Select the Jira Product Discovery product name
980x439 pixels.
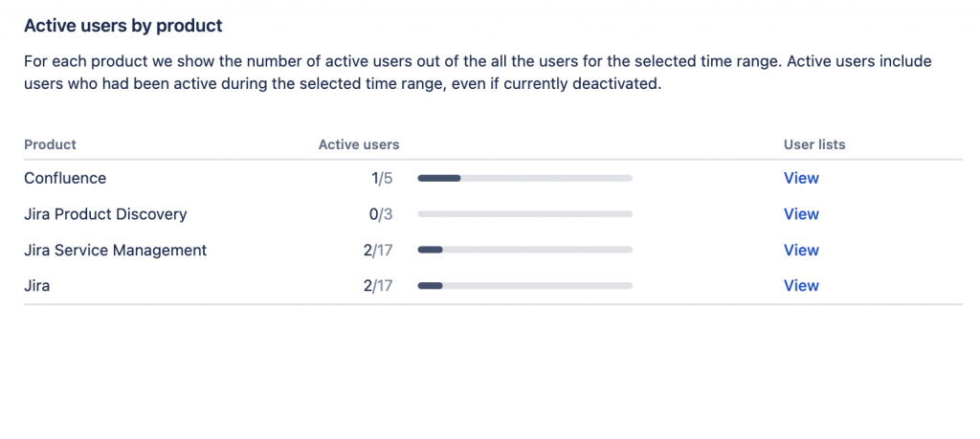105,214
